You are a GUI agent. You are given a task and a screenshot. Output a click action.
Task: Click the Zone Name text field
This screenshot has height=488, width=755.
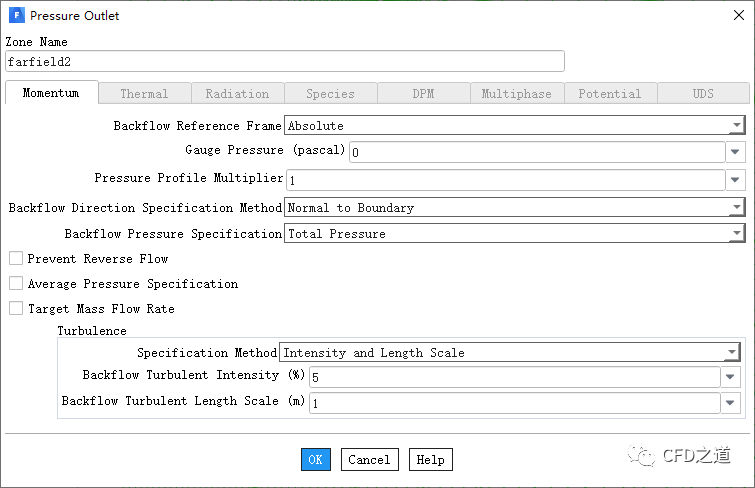pyautogui.click(x=285, y=61)
